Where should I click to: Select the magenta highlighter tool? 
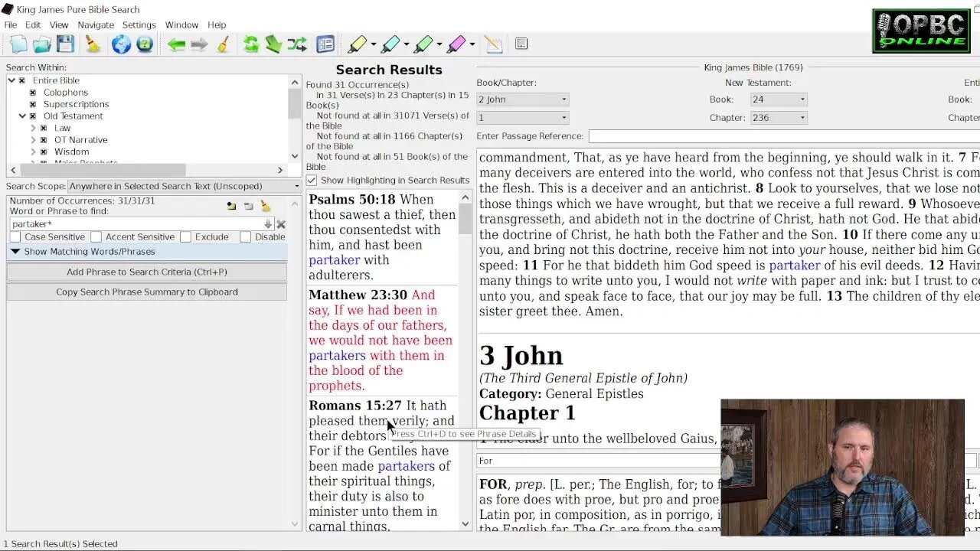point(456,44)
